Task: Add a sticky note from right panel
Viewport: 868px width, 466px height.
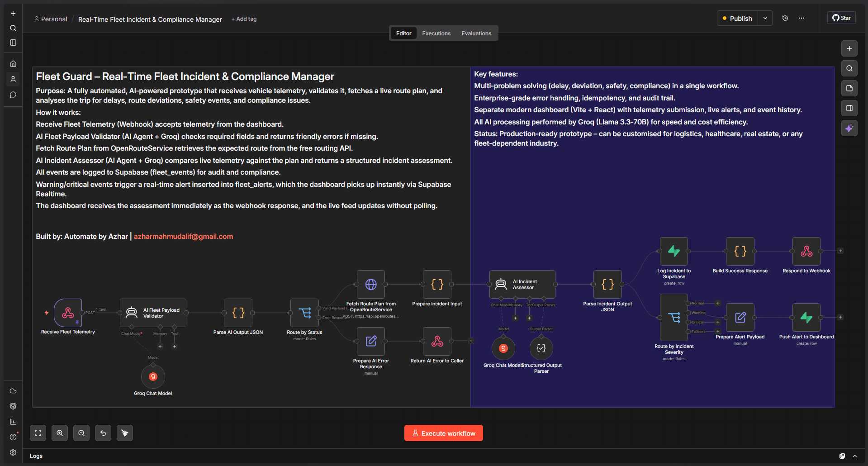Action: [x=849, y=88]
